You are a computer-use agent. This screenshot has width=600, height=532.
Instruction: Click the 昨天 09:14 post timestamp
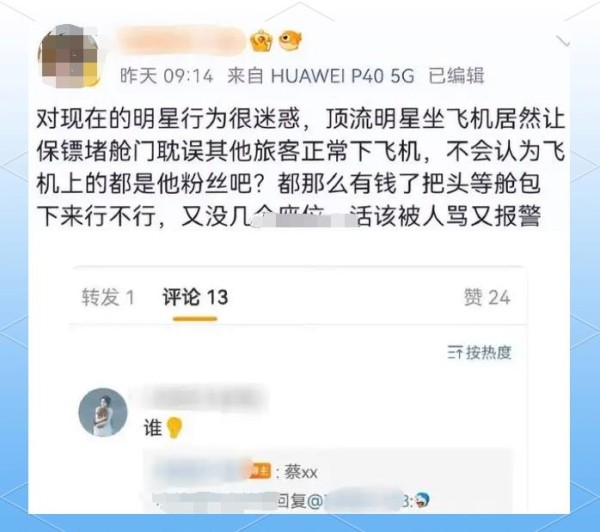[x=166, y=76]
